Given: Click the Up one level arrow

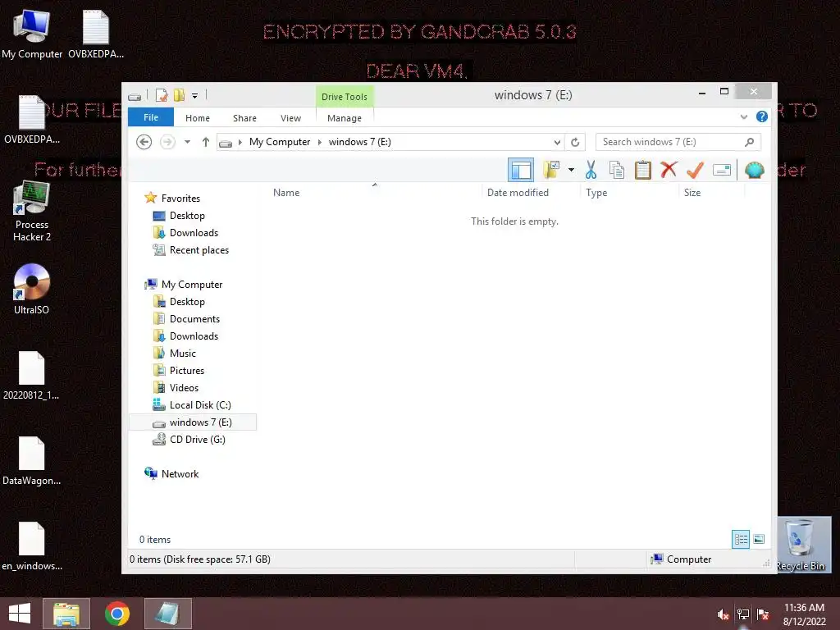Looking at the screenshot, I should [206, 142].
